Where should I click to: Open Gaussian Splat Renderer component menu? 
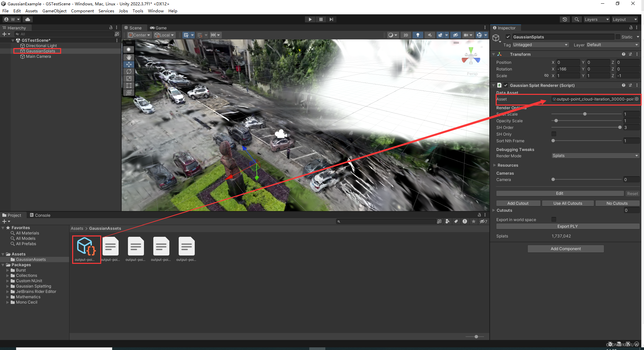point(637,85)
